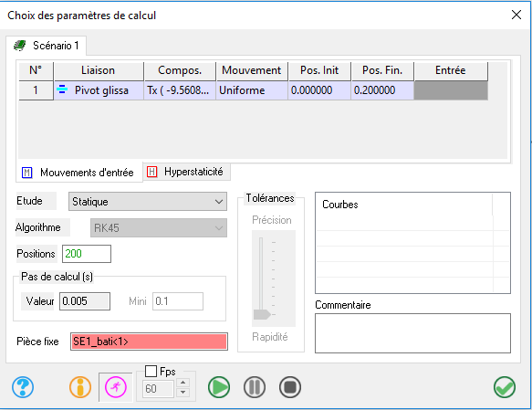Click the Pivot glissant liaison icon
Viewport: 532px width, 410px height.
point(62,89)
